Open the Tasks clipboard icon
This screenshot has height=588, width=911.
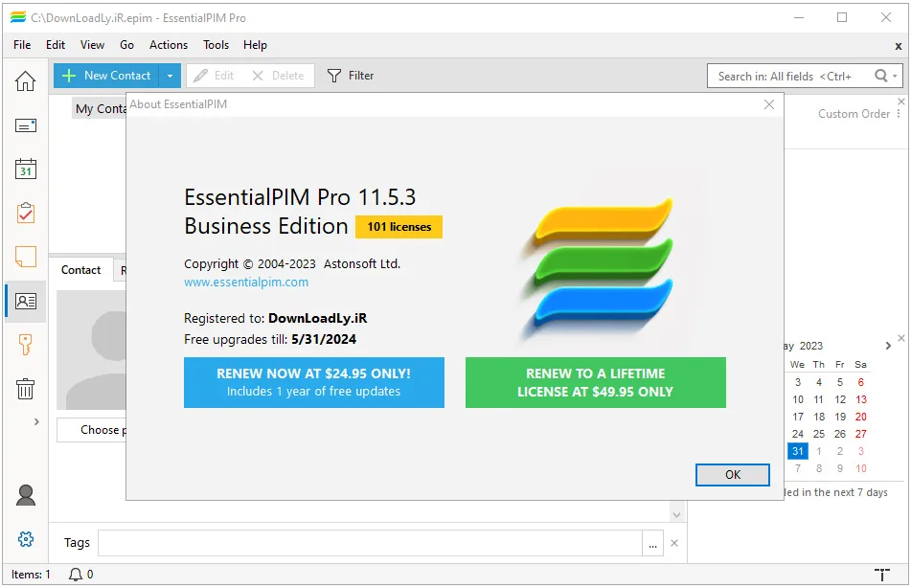coord(26,213)
